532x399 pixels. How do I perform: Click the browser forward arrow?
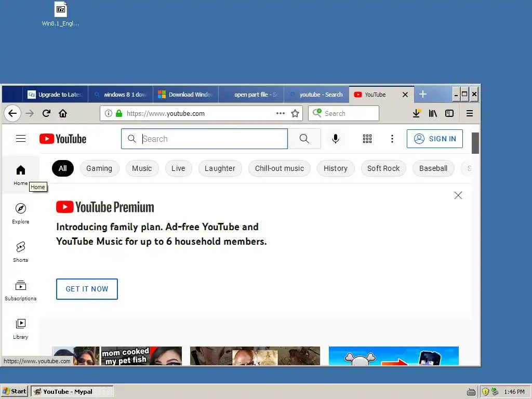tap(30, 113)
